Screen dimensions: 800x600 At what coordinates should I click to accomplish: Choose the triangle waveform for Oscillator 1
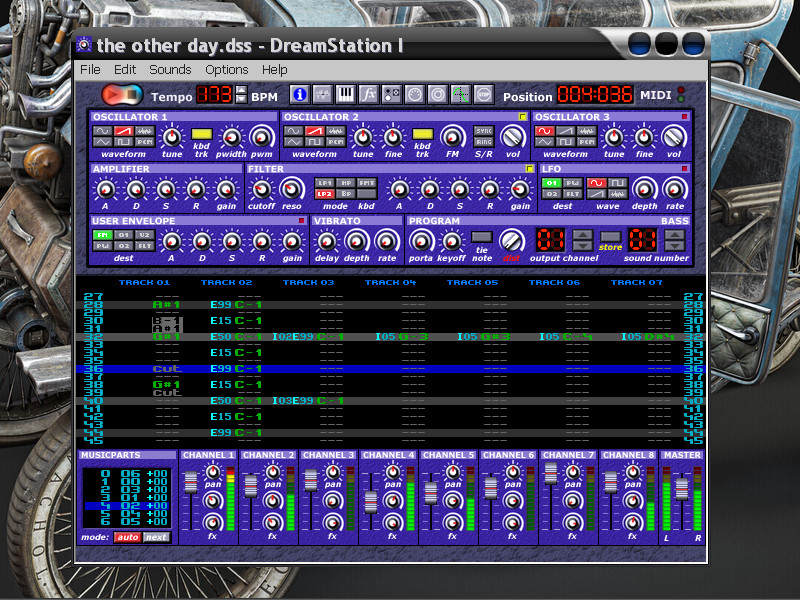pyautogui.click(x=102, y=141)
